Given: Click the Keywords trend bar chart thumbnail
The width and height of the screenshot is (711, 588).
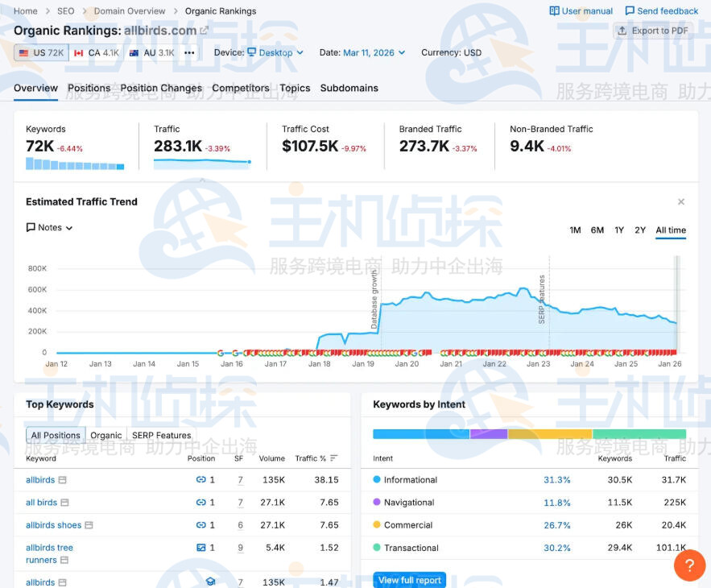Looking at the screenshot, I should 75,164.
